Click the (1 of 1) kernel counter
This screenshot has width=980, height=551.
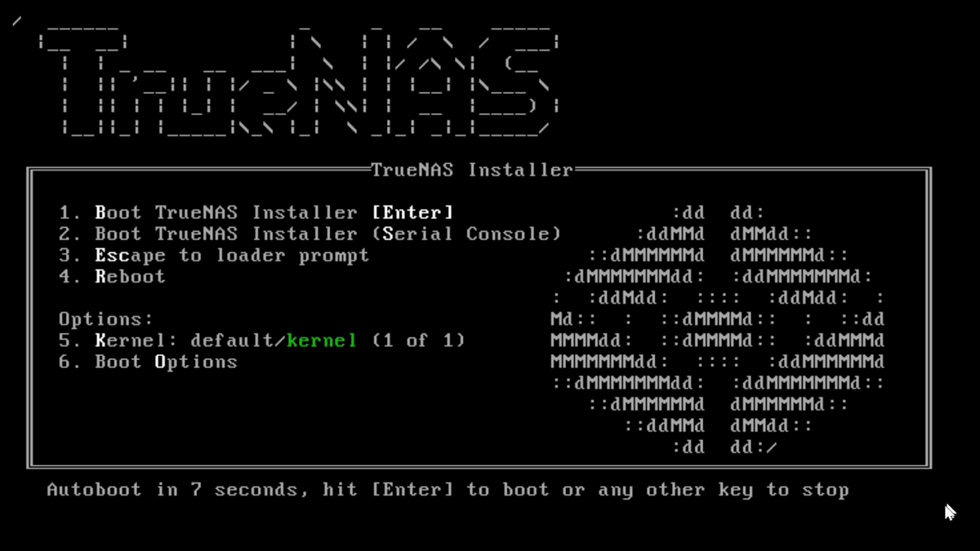[x=418, y=340]
